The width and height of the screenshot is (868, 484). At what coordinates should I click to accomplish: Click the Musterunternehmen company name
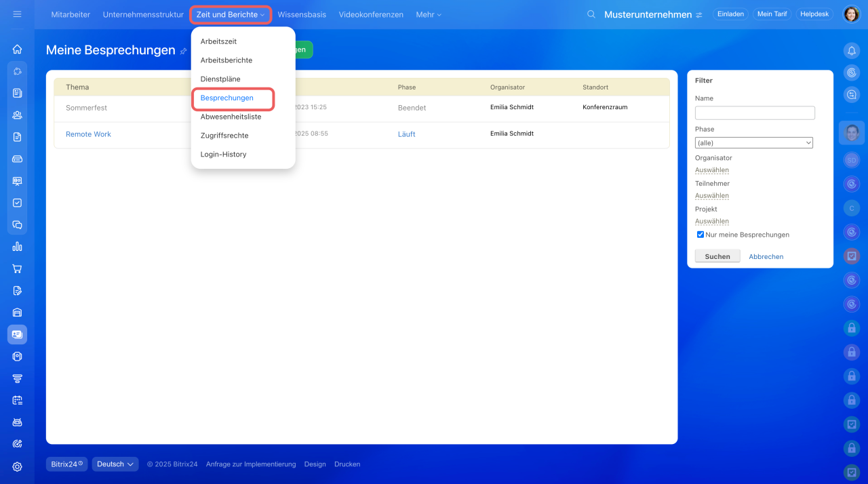pyautogui.click(x=648, y=14)
